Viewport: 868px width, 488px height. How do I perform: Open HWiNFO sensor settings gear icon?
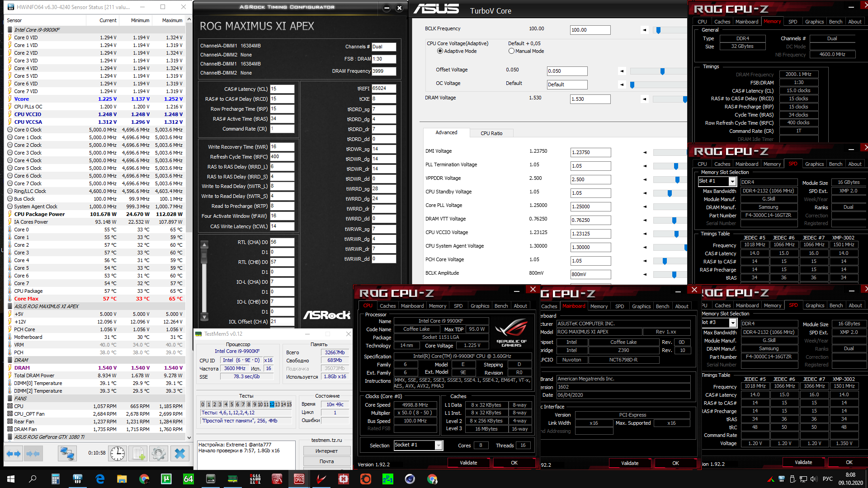tap(158, 453)
